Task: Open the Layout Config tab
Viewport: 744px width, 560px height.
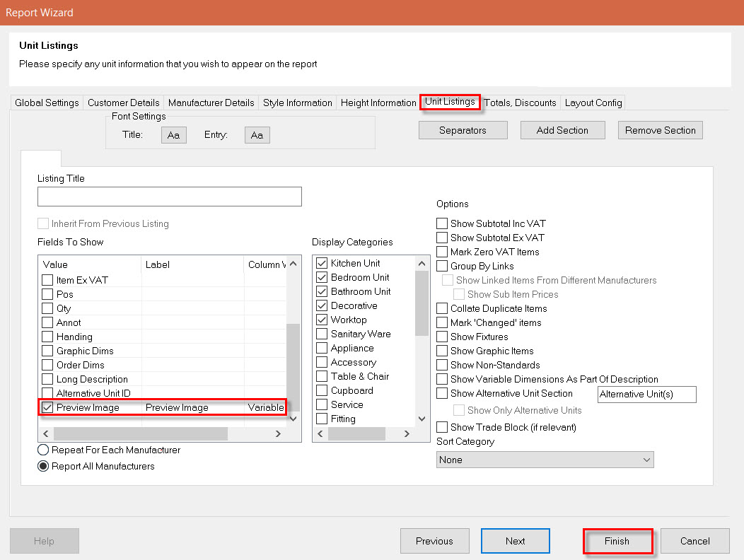Action: click(x=593, y=103)
